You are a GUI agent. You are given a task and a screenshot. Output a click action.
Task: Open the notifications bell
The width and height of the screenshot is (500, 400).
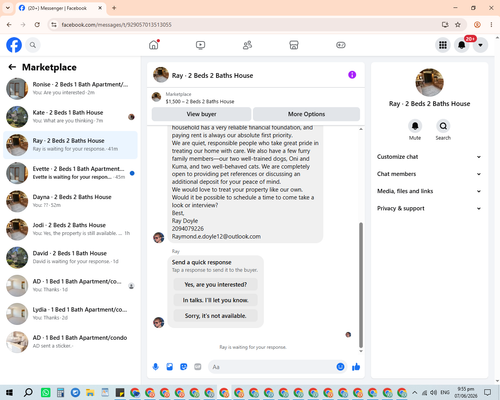[462, 45]
